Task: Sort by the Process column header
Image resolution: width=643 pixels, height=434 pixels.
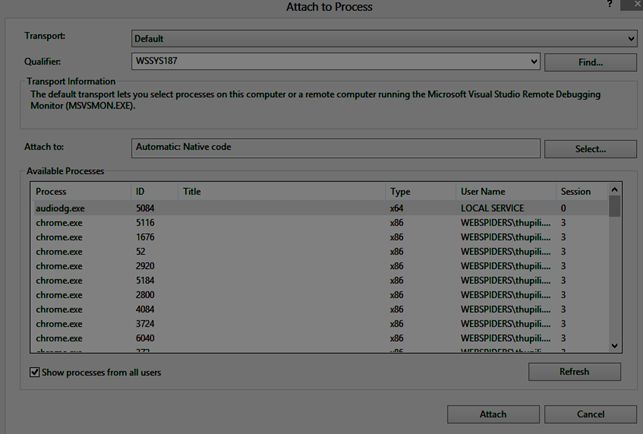Action: [80, 191]
